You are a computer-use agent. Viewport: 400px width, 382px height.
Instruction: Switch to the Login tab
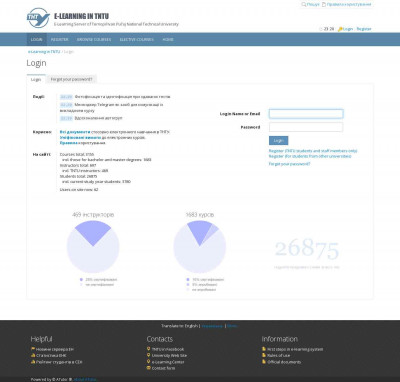click(x=36, y=79)
